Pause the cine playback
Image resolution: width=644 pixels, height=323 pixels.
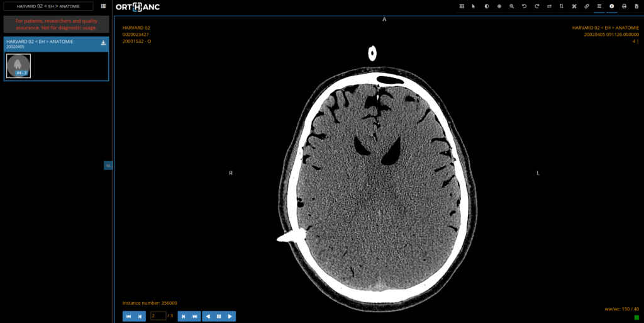coord(219,316)
